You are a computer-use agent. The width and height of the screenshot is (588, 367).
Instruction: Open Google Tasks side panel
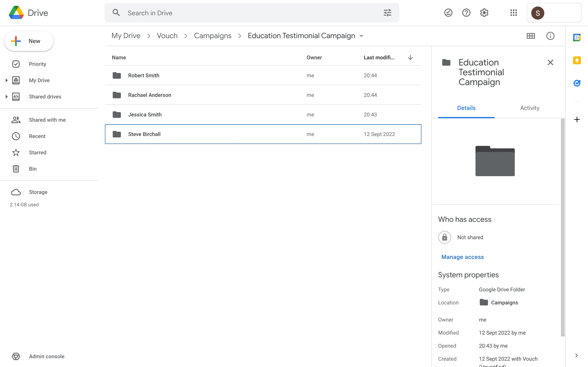(x=577, y=83)
